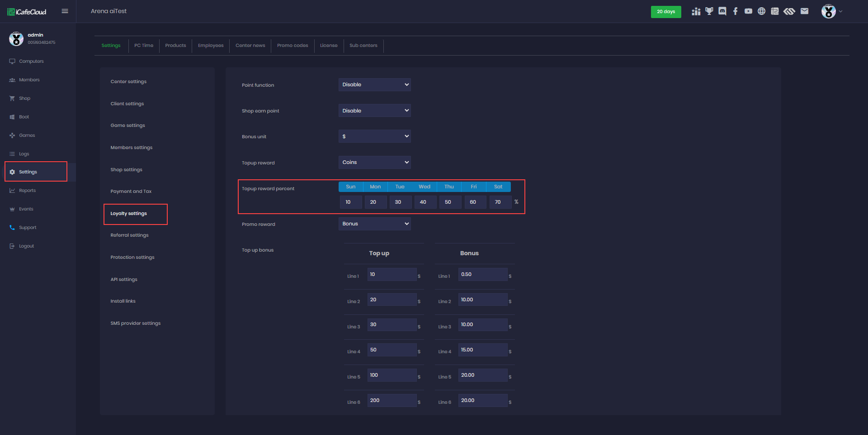Click the trophy icon in header
Viewport: 868px width, 435px height.
[709, 11]
